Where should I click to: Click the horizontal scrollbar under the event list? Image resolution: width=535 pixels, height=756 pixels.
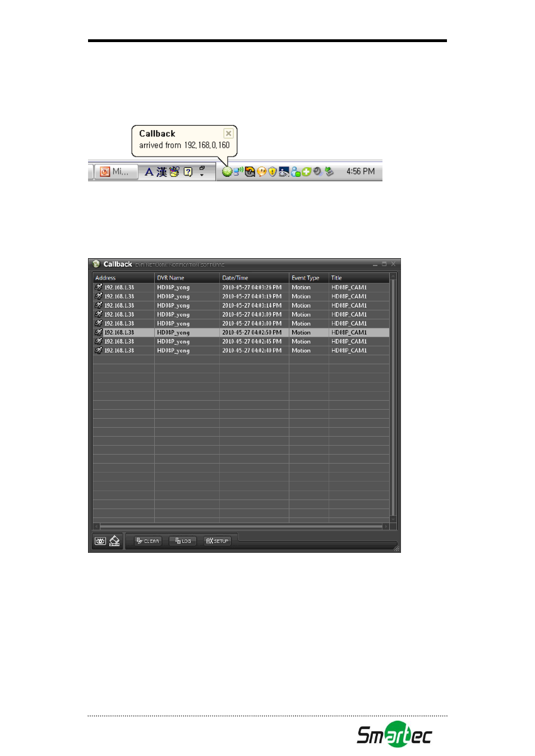coord(241,526)
